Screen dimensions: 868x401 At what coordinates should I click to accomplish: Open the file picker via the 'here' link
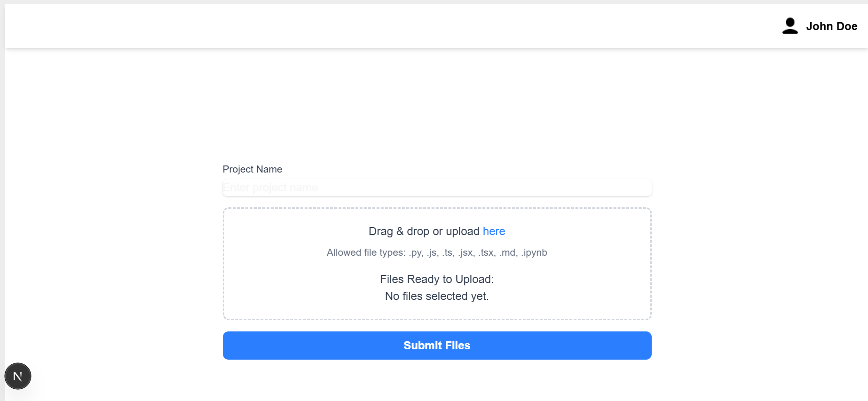494,231
